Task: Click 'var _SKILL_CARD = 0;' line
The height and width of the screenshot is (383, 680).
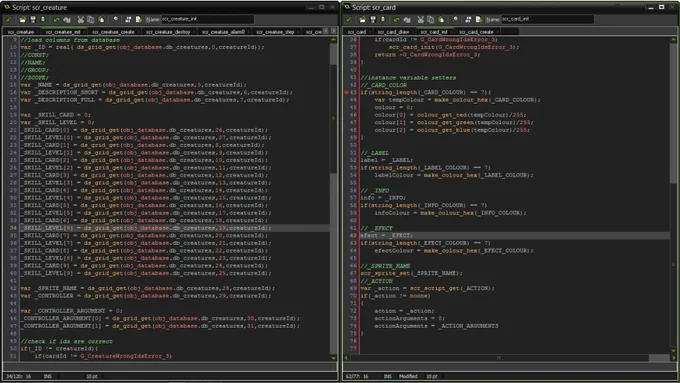Action: click(x=56, y=115)
